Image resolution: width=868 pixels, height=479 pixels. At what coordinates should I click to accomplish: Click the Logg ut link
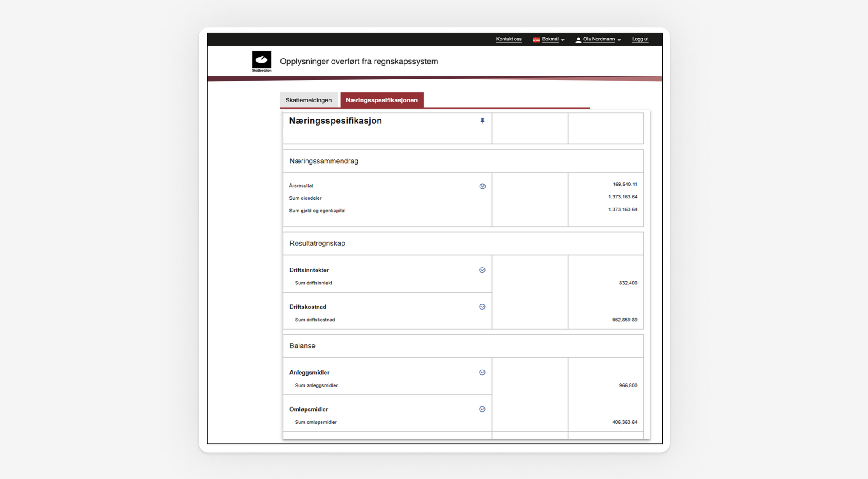coord(640,39)
